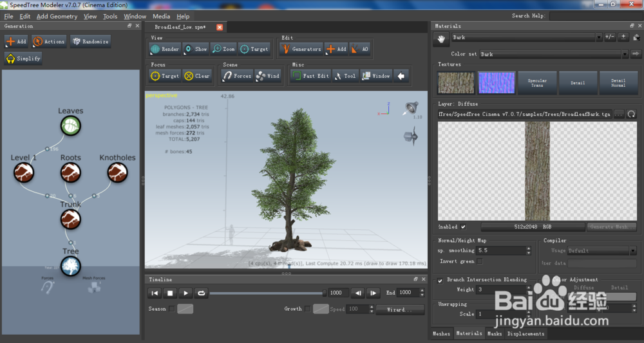Open the Render view options
Image resolution: width=644 pixels, height=343 pixels.
pyautogui.click(x=165, y=49)
